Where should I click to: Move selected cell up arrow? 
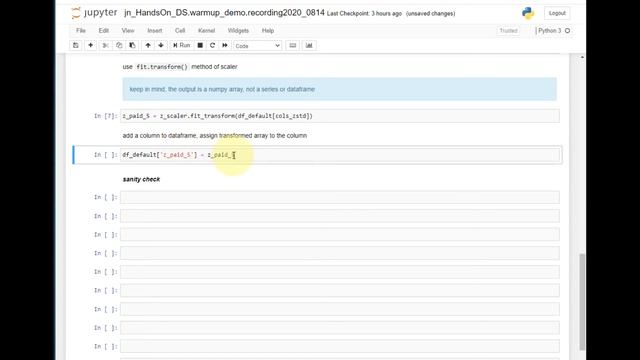(x=148, y=45)
